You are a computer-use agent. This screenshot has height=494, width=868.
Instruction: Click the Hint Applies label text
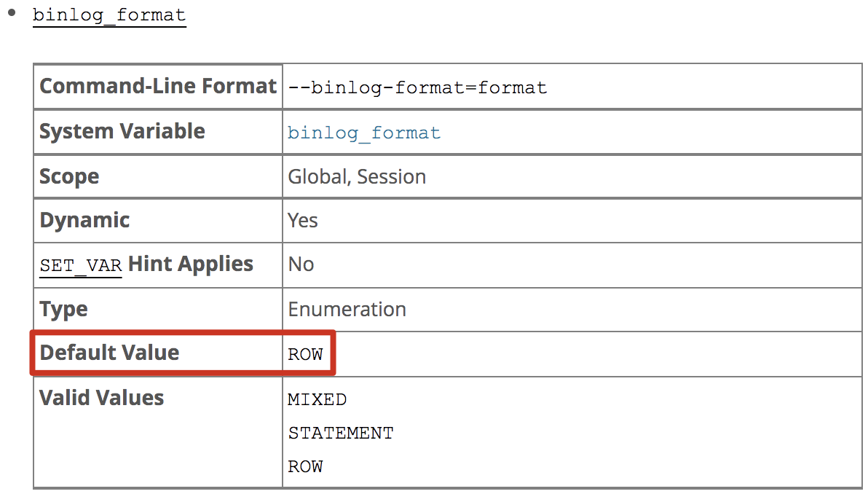(x=191, y=264)
